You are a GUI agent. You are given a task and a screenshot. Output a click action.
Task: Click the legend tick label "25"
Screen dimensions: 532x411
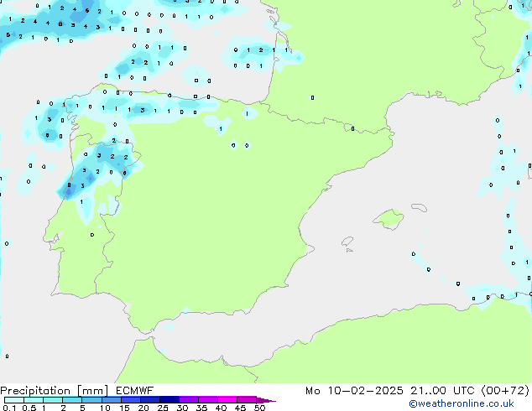[163, 408]
